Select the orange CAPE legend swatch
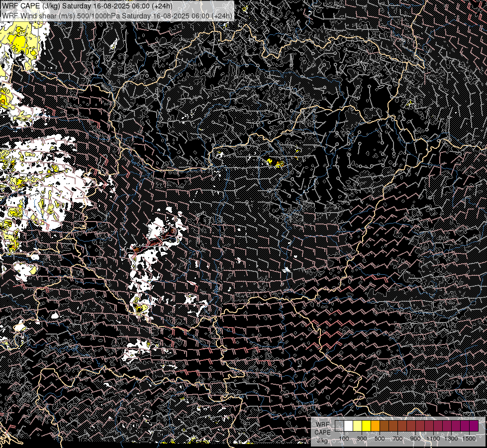The width and height of the screenshot is (487, 448). 375,426
